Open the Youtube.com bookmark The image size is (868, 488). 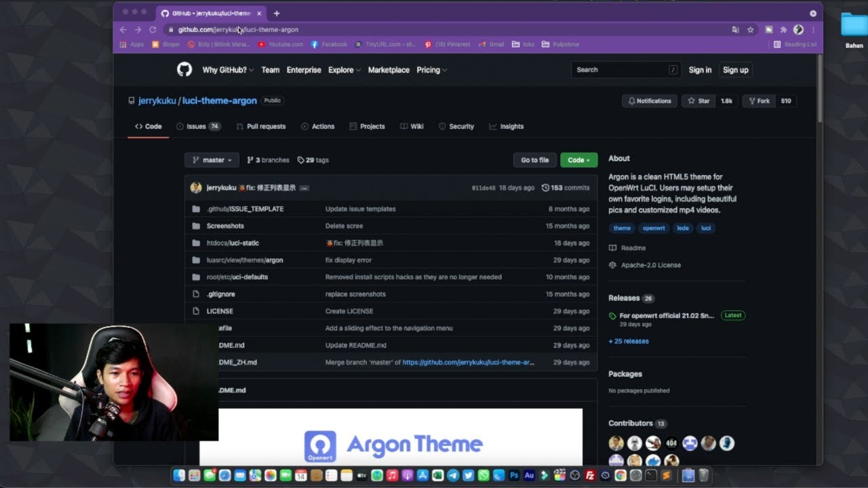click(x=281, y=44)
